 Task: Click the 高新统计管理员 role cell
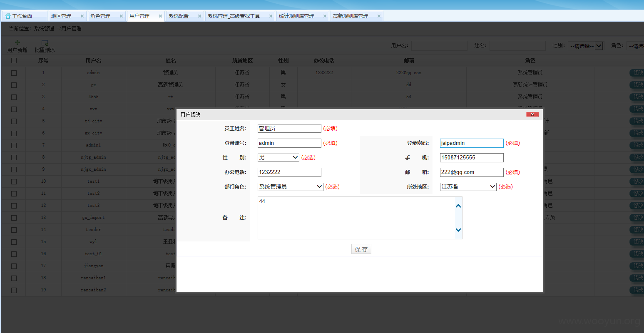point(530,85)
